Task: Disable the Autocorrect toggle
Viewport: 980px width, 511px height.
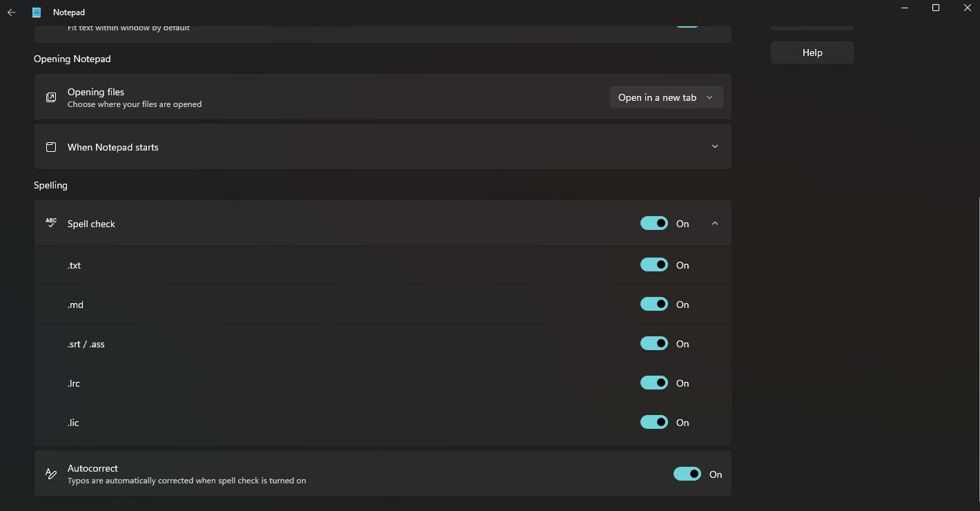Action: (x=687, y=474)
